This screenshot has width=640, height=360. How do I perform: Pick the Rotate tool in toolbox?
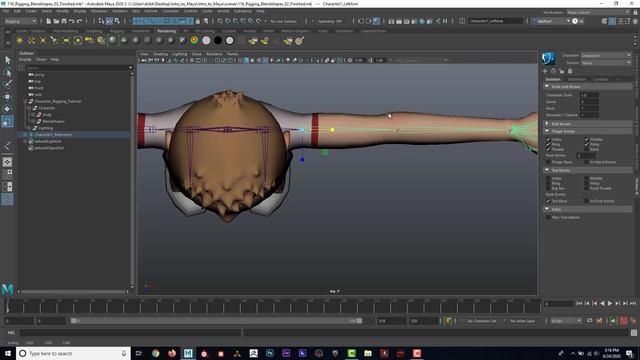coord(7,109)
